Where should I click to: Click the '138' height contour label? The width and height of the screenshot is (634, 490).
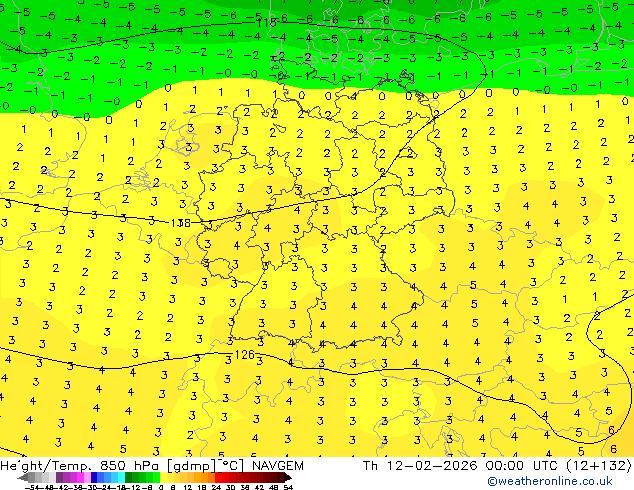180,223
